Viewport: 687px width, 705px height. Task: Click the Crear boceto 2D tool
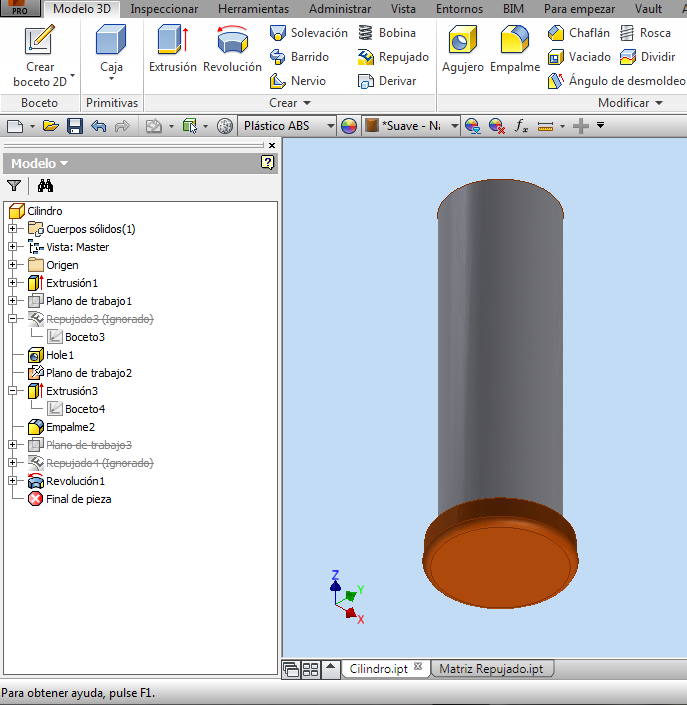tap(40, 56)
